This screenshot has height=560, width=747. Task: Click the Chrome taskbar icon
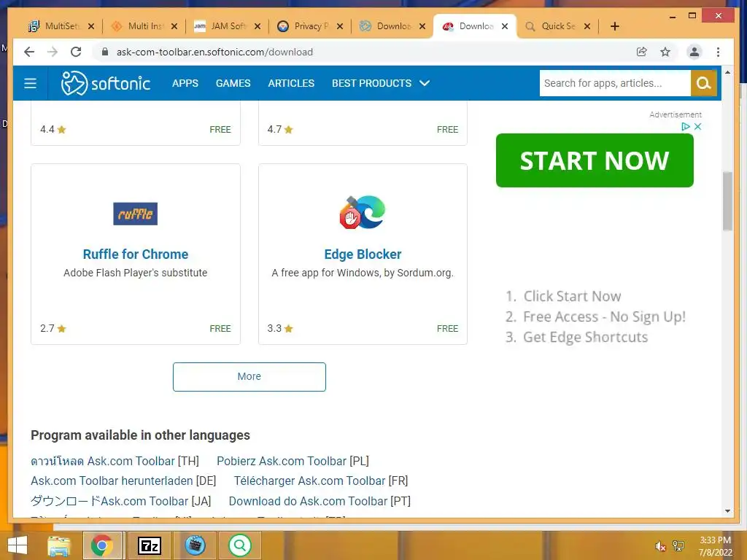coord(101,545)
